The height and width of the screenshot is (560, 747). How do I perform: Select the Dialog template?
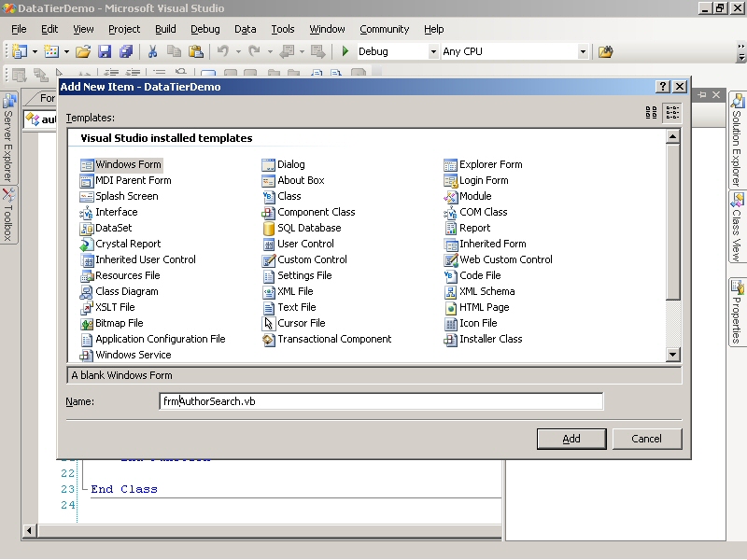pos(284,165)
